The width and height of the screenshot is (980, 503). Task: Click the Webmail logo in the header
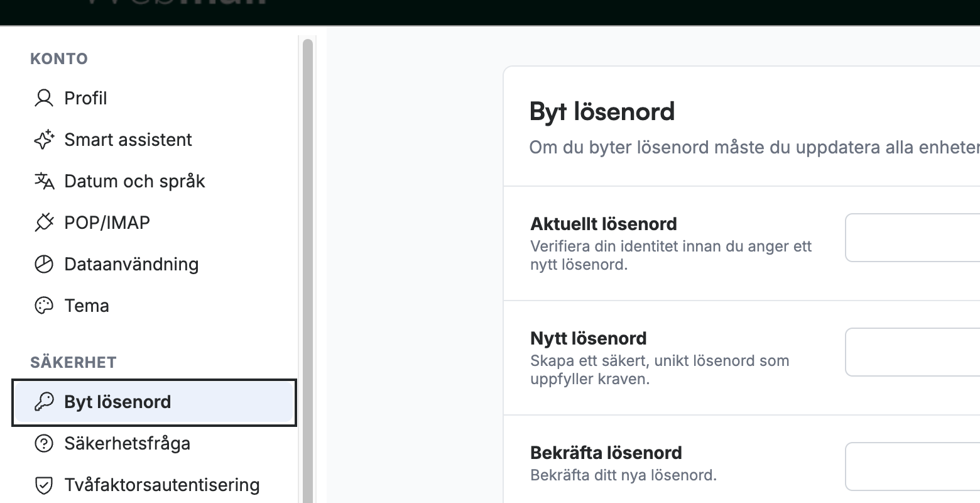175,4
